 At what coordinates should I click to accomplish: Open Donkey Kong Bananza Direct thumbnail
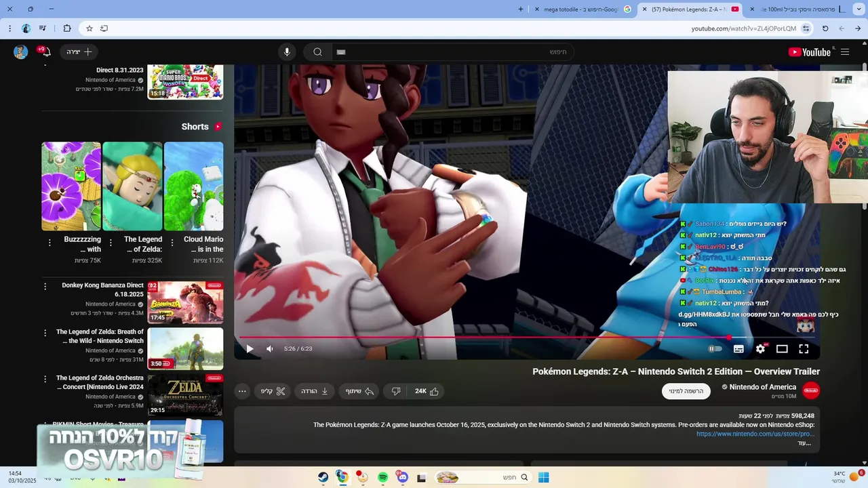tap(185, 302)
